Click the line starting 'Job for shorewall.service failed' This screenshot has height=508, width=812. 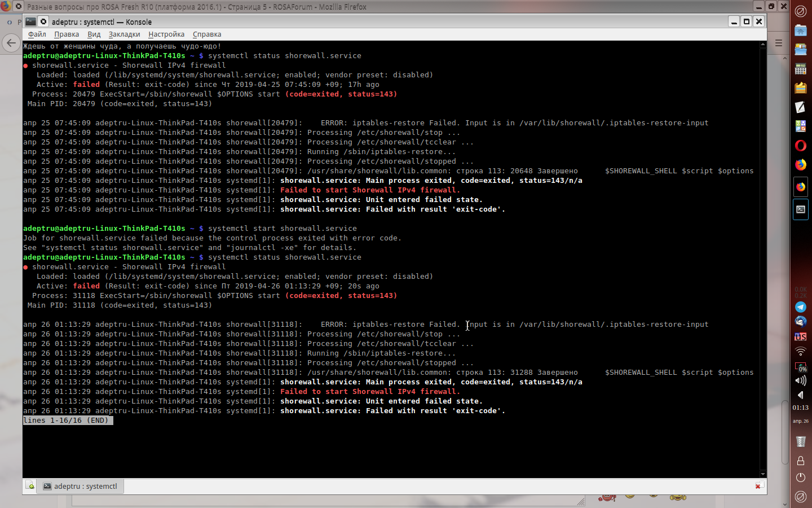(213, 238)
